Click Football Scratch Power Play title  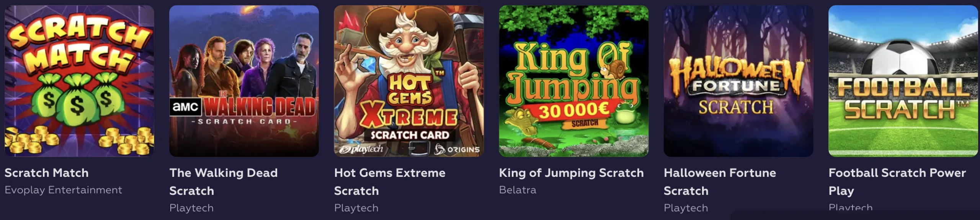(x=897, y=182)
